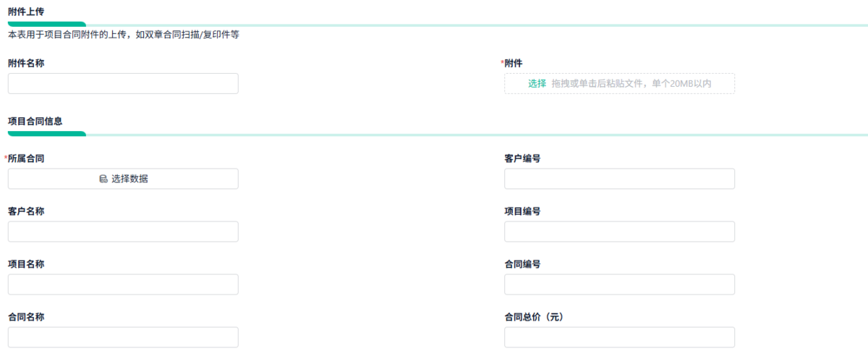Click the required 附件 label text
868x364 pixels.
point(513,63)
